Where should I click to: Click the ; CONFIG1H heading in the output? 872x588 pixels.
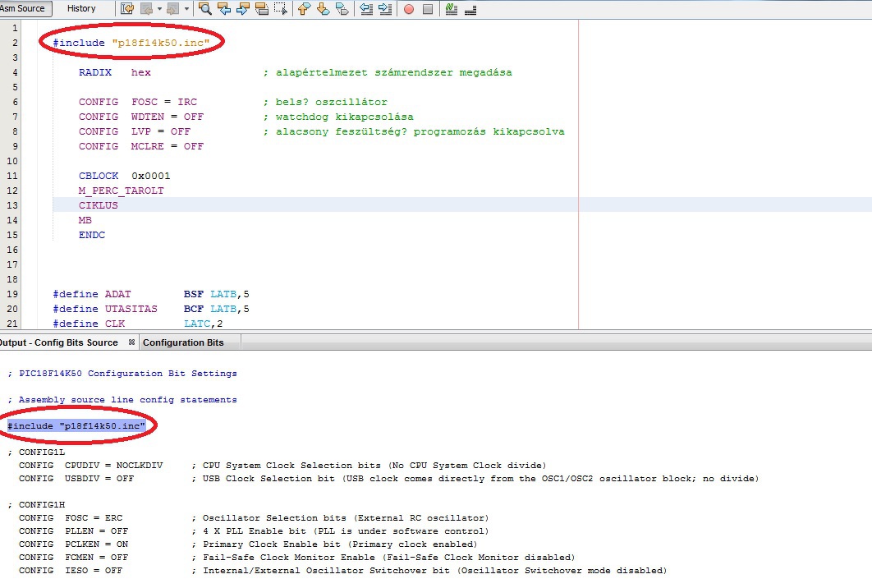point(36,504)
